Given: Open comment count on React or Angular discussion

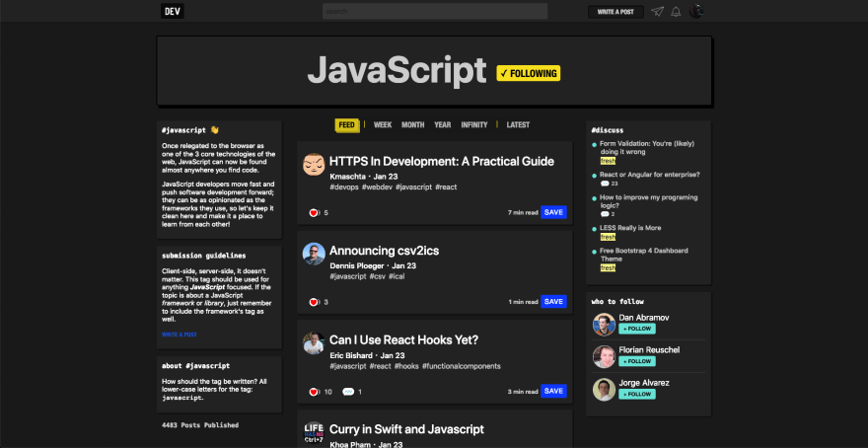Looking at the screenshot, I should point(609,184).
